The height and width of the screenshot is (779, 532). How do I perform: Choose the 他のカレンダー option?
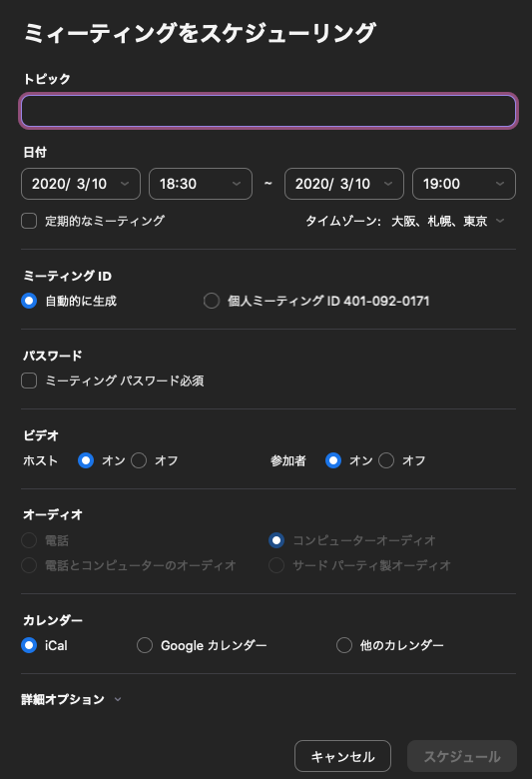tap(343, 645)
